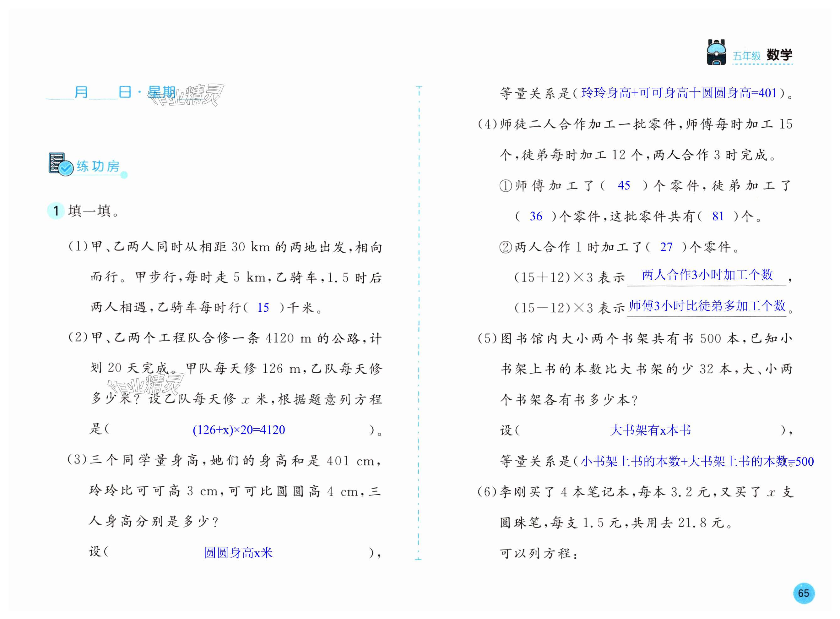Viewport: 840px width, 619px height.
Task: Click the answer 45 for 师傅 parts
Action: tap(624, 185)
